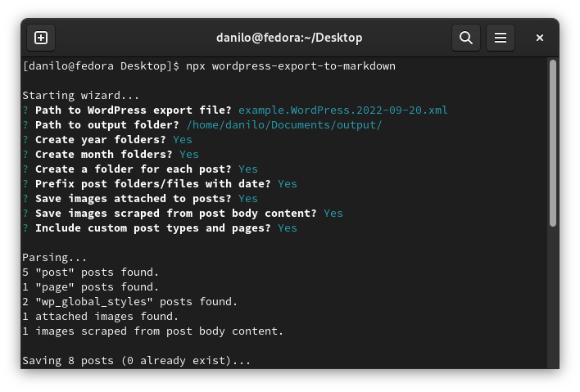
Task: Click the Yes answer for year folders
Action: (182, 139)
